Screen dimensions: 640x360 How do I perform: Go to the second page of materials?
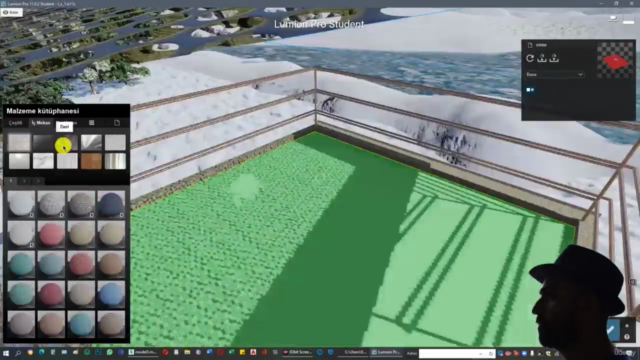pos(24,180)
